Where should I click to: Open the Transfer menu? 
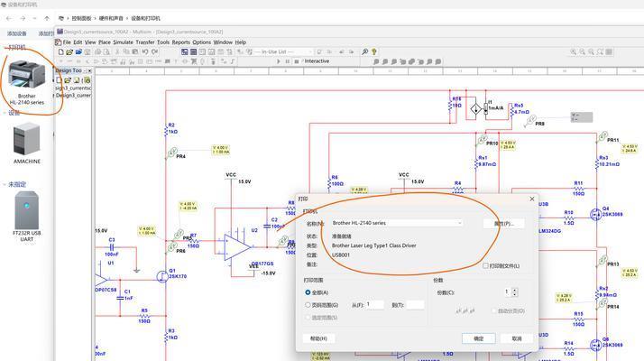pyautogui.click(x=145, y=42)
